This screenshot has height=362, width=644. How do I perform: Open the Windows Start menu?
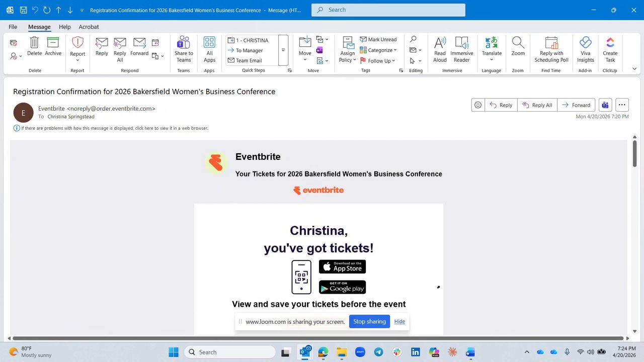click(x=174, y=352)
